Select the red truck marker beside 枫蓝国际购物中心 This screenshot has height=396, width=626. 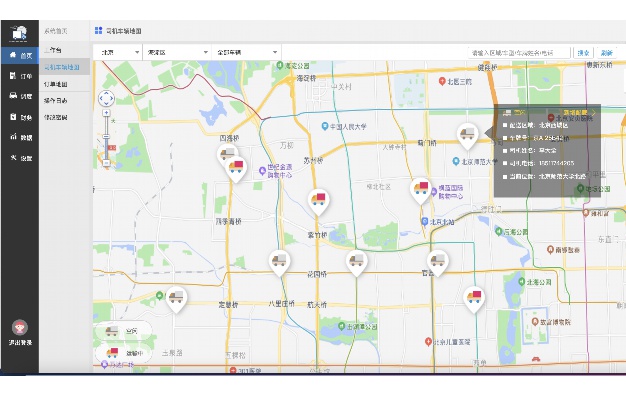click(x=420, y=190)
